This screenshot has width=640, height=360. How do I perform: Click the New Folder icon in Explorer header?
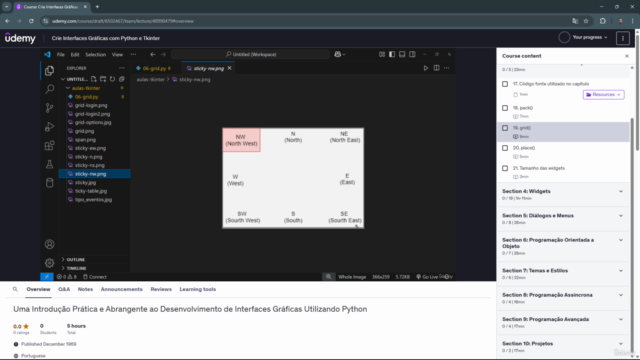103,79
